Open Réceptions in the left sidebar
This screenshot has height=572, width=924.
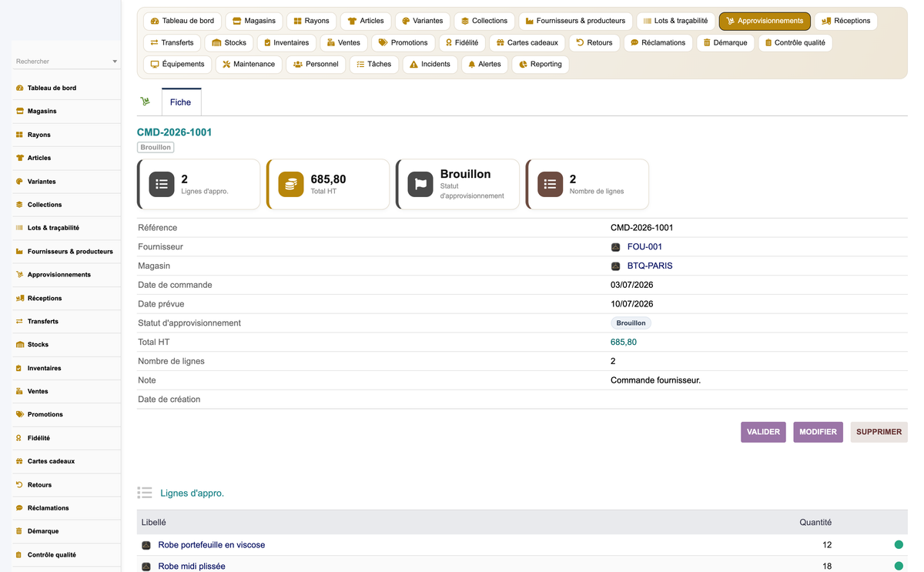[x=45, y=298]
